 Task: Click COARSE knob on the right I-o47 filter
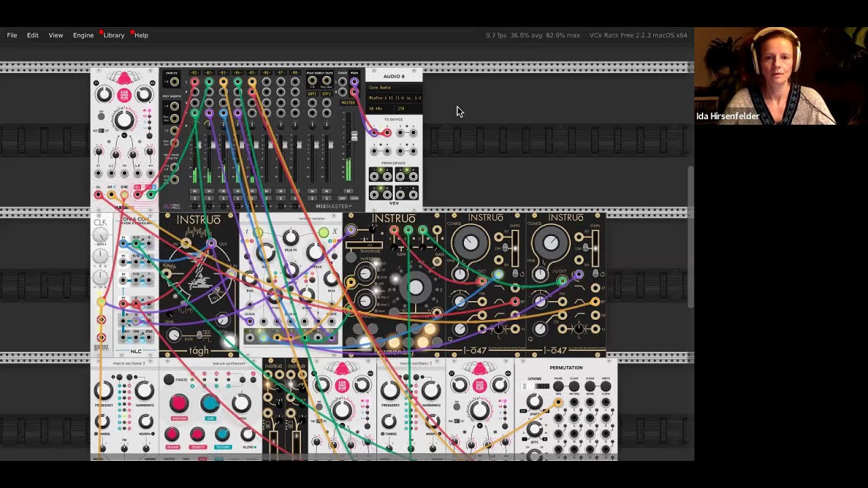pos(551,243)
